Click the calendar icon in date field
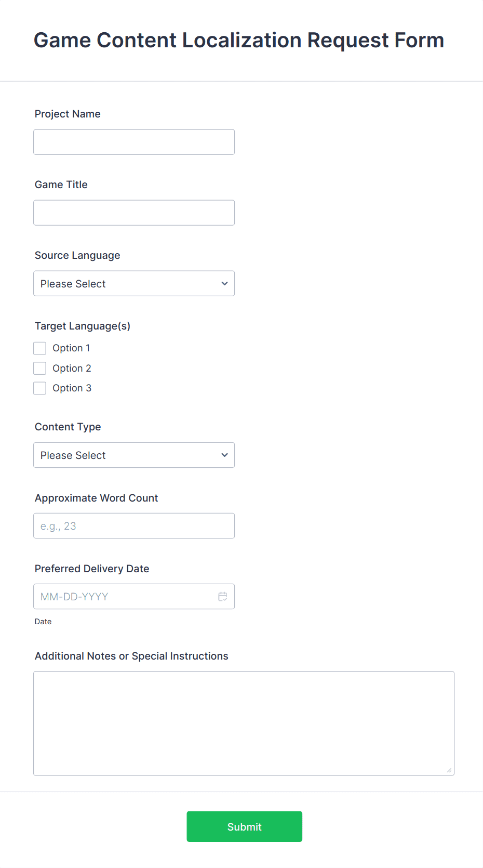Screen dimensions: 483x868 tap(223, 597)
